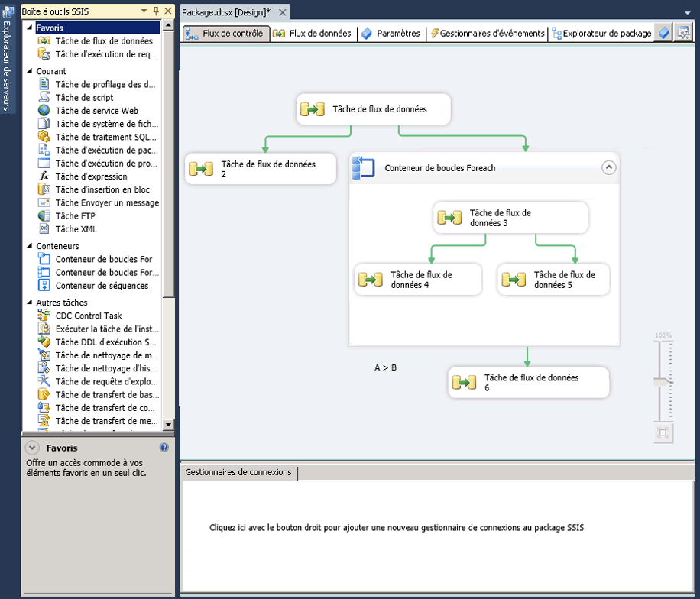
Task: Open the SSIS toolbox window options dropdown
Action: 144,11
